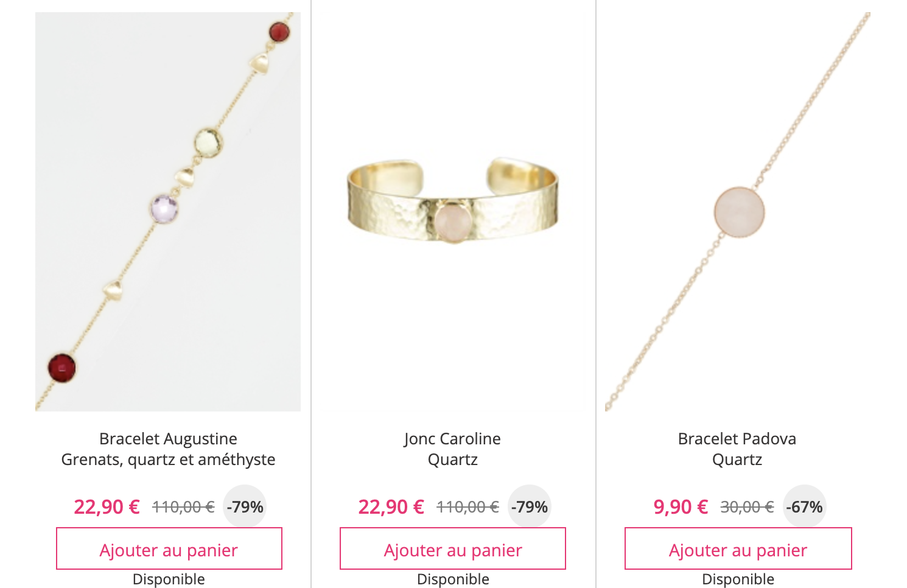907x588 pixels.
Task: Click the -79% badge on Jonc Caroline
Action: (x=530, y=506)
